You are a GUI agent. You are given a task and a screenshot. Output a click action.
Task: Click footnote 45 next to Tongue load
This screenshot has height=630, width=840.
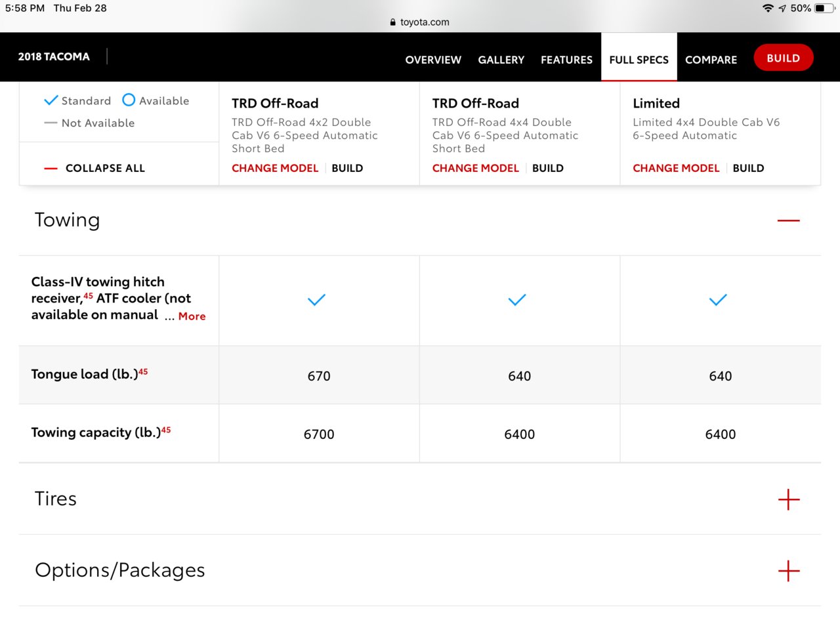click(143, 371)
